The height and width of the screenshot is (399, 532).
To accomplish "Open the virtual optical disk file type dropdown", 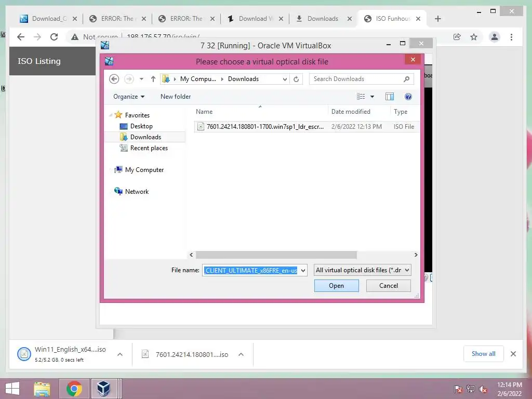I will coord(362,270).
